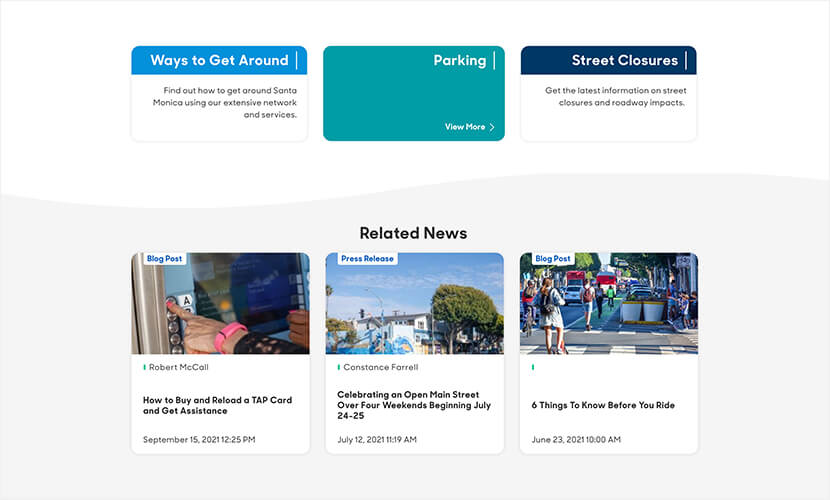This screenshot has height=500, width=830.
Task: Click the chevron arrow next to View More
Action: [x=492, y=127]
